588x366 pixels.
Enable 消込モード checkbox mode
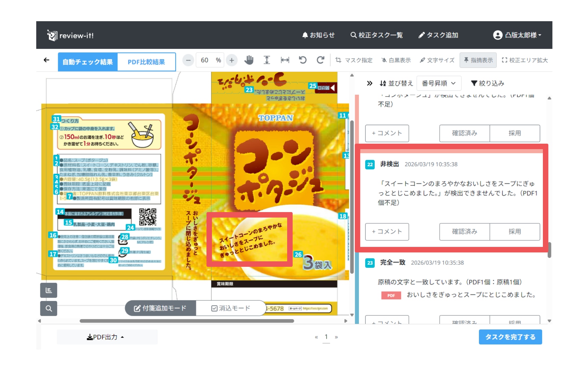point(231,308)
